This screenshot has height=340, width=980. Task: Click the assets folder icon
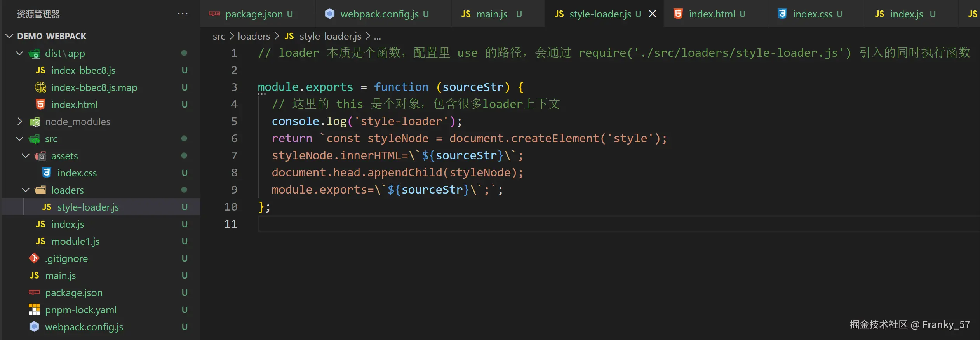click(40, 156)
